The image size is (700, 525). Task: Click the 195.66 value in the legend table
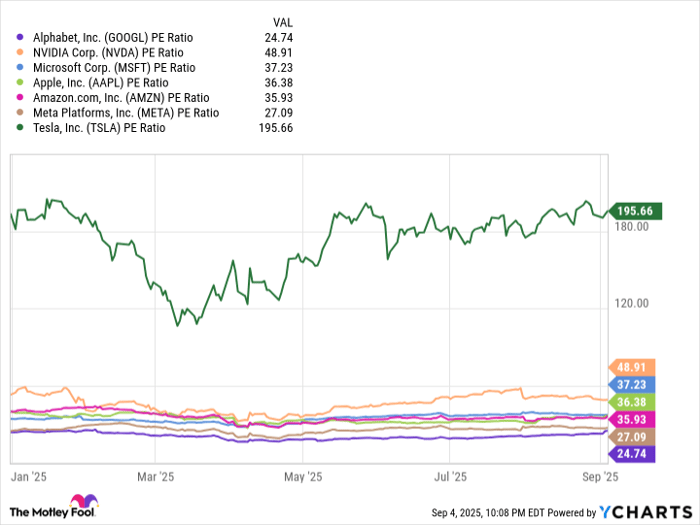[x=276, y=128]
